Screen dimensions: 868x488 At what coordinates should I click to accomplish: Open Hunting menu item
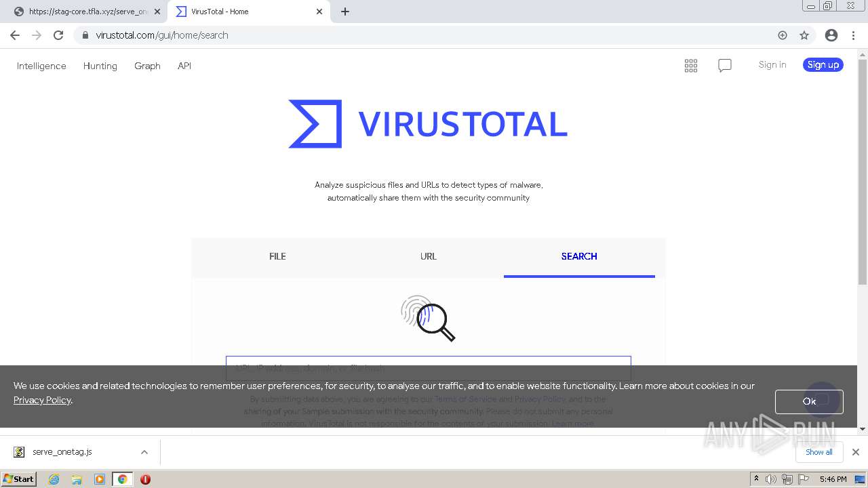[x=100, y=66]
